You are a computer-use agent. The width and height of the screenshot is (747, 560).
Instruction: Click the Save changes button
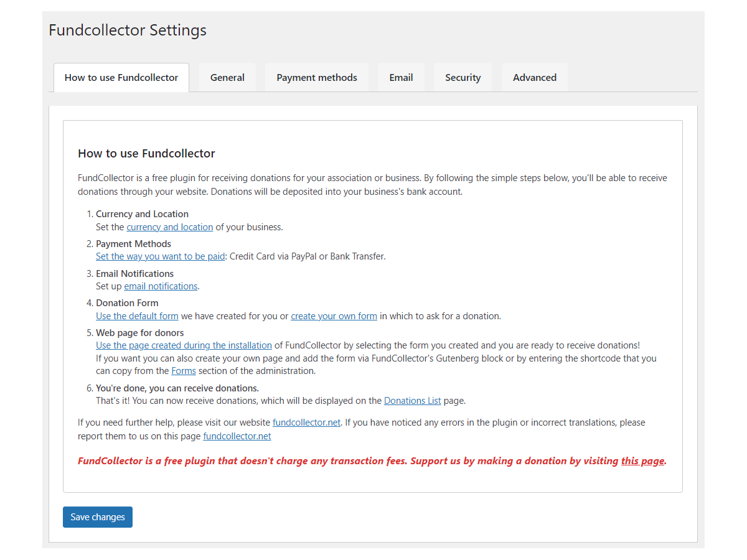[98, 517]
